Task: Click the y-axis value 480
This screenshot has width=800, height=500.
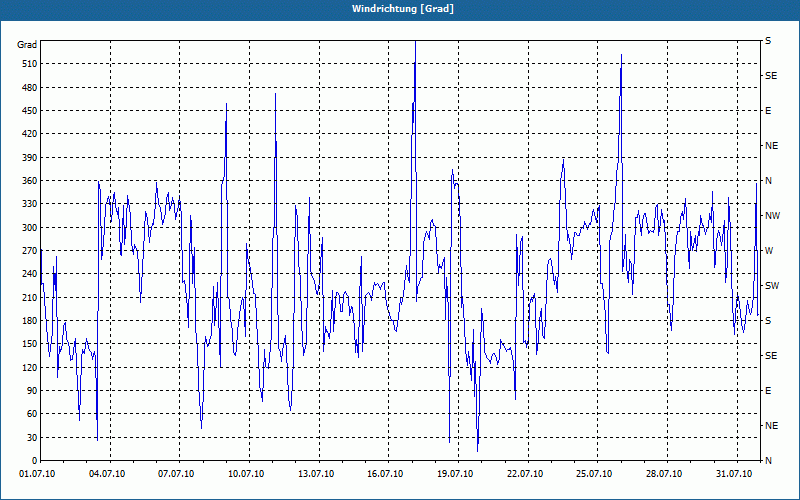Action: (x=31, y=88)
